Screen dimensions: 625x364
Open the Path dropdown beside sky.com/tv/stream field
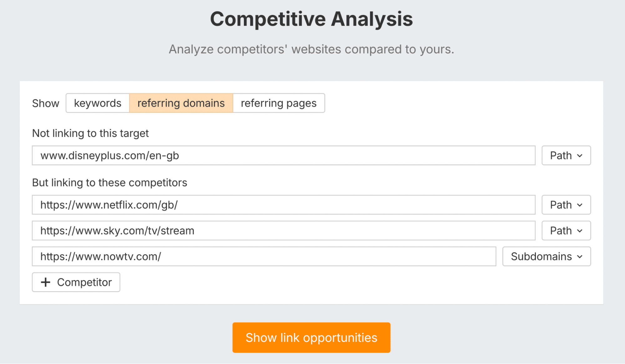[566, 231]
